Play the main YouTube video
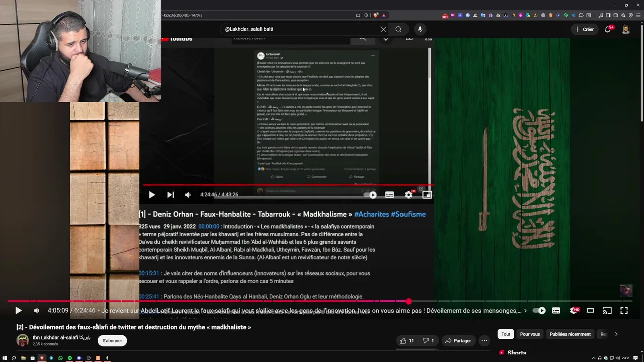This screenshot has height=362, width=644. pos(18,311)
